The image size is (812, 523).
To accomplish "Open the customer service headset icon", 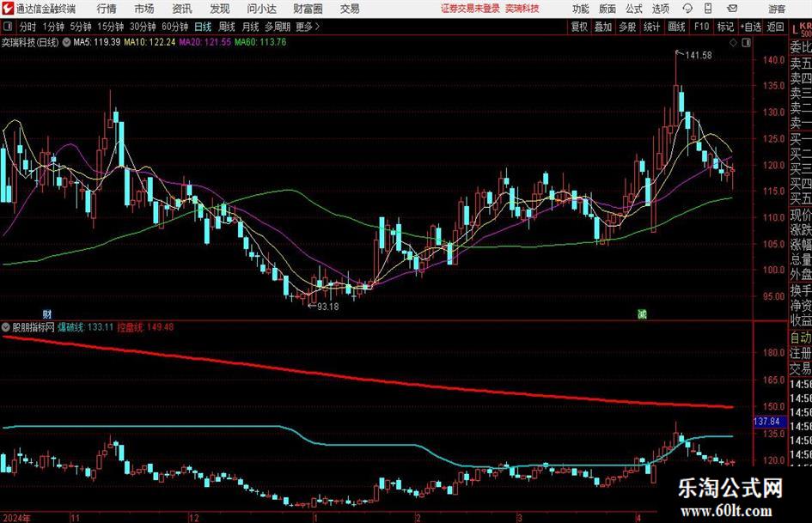I will click(687, 9).
